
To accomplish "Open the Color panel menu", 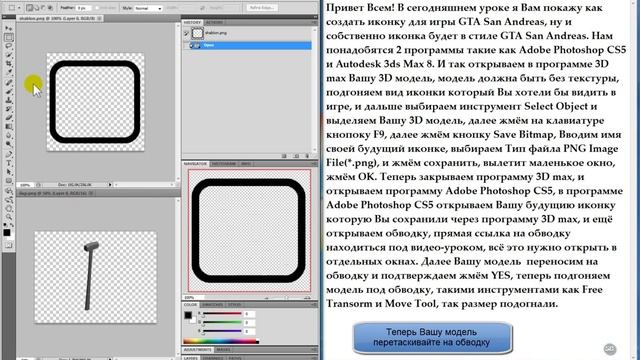I will tap(314, 305).
